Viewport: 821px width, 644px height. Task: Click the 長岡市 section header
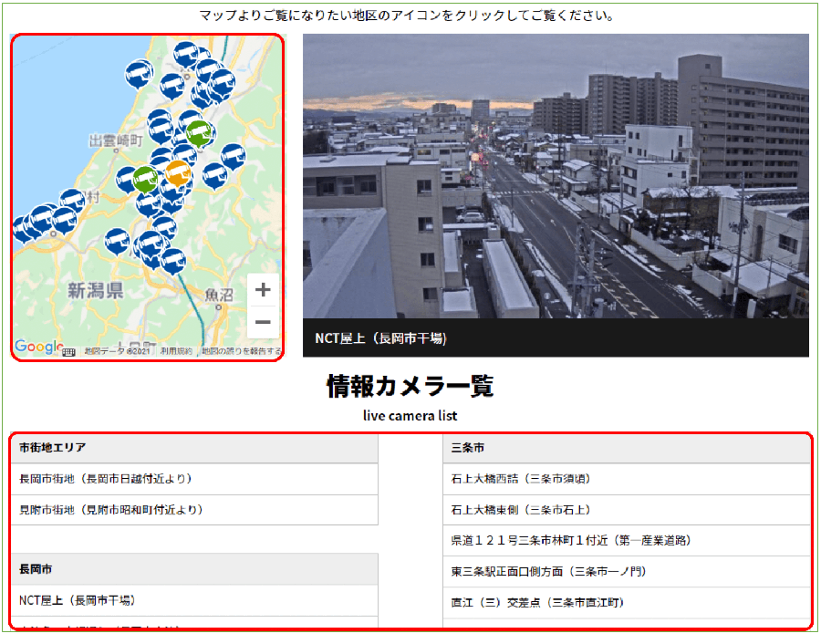tap(194, 569)
